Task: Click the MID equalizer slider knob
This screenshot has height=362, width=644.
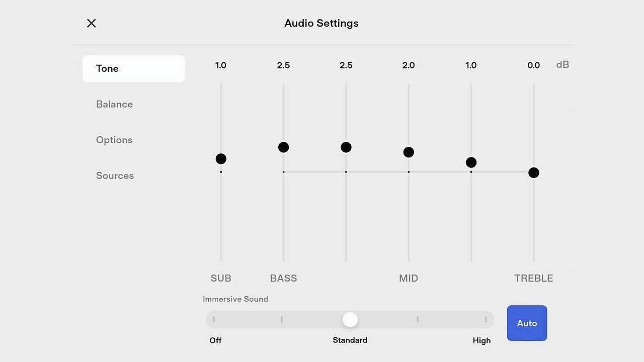Action: tap(409, 152)
